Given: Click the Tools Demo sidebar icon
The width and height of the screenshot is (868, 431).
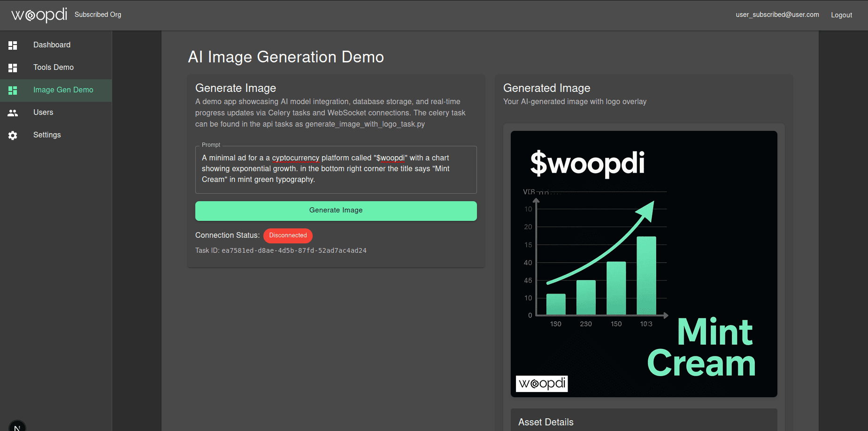Looking at the screenshot, I should click(13, 68).
